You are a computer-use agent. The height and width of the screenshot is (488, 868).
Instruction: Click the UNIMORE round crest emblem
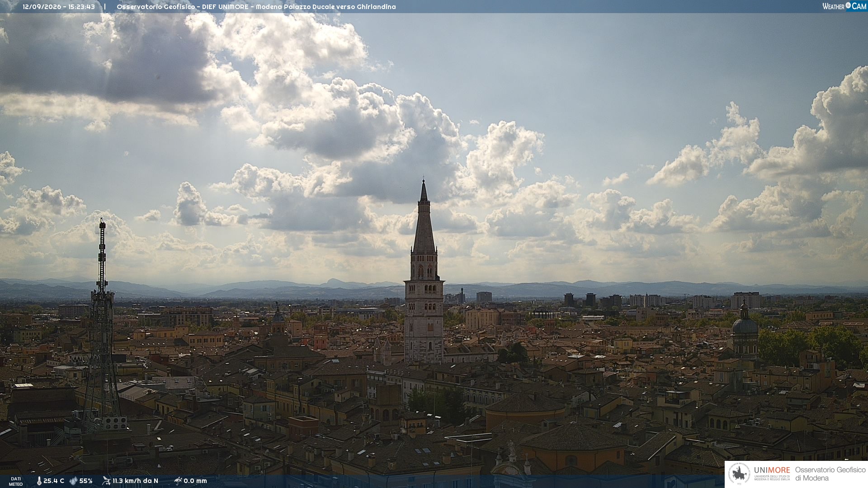tap(740, 474)
